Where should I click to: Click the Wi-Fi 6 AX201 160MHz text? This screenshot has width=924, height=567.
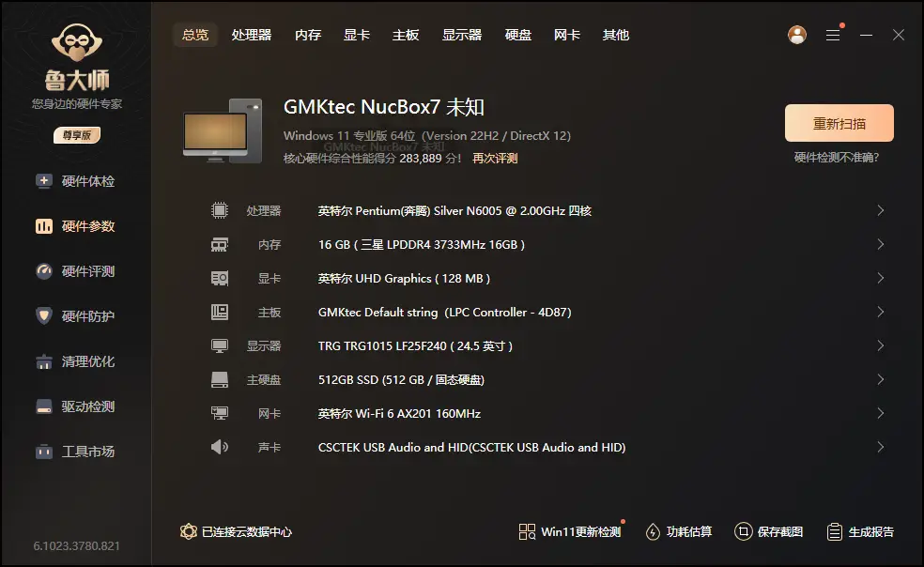click(399, 414)
